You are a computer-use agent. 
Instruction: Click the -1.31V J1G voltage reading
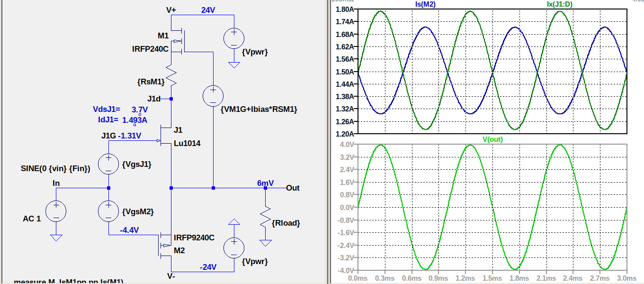130,136
